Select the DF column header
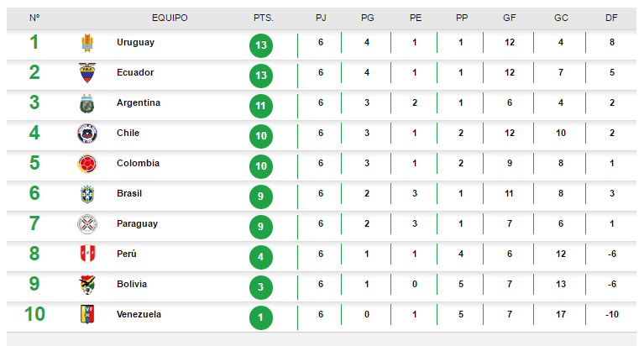The image size is (644, 346). coord(612,18)
